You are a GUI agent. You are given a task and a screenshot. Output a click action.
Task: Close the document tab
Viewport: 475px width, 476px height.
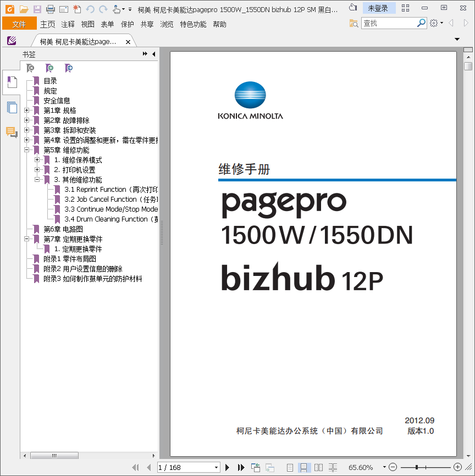pyautogui.click(x=128, y=42)
